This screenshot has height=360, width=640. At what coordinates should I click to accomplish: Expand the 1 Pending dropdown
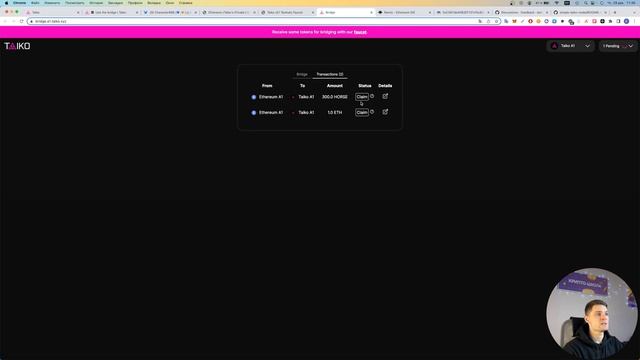point(618,46)
